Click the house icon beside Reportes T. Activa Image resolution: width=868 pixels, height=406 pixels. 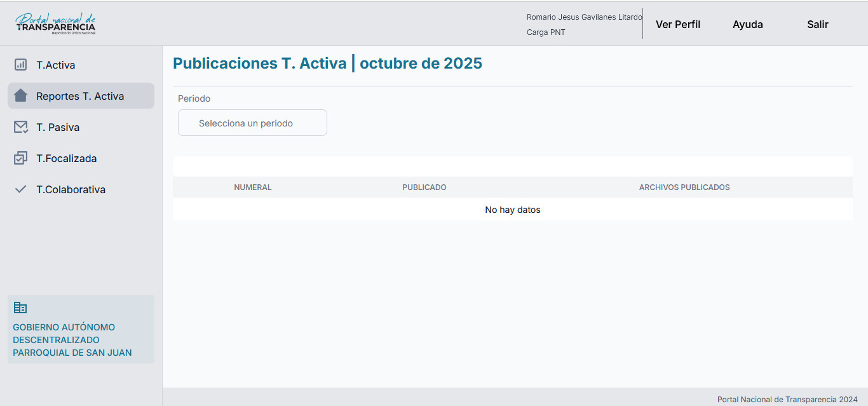pyautogui.click(x=20, y=96)
